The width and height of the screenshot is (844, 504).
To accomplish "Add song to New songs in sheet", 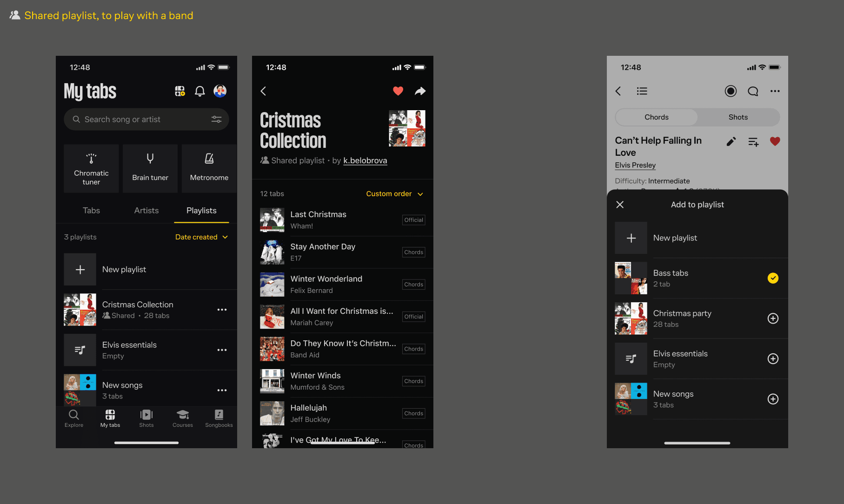I will coord(773,399).
